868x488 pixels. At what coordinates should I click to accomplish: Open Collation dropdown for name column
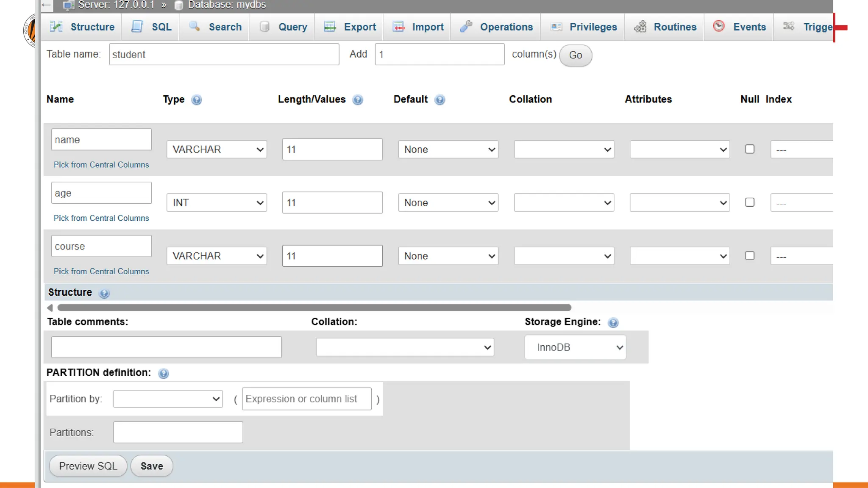tap(564, 150)
